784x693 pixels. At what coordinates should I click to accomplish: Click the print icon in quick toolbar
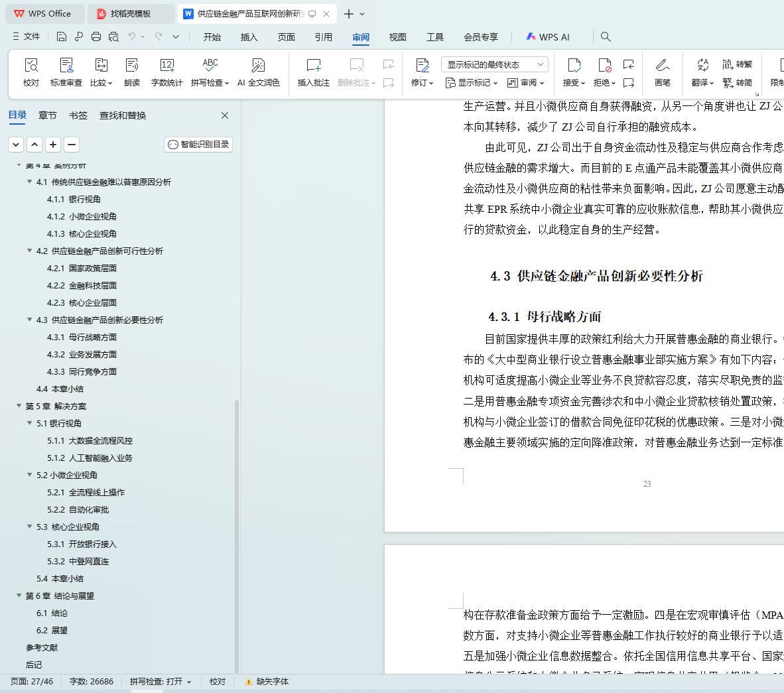[96, 36]
